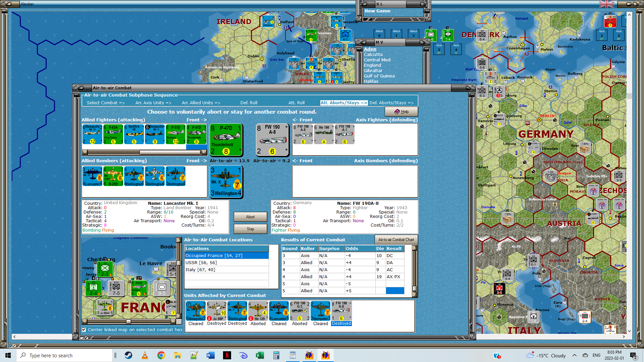The width and height of the screenshot is (644, 362).
Task: Click minimap horizontal scrollbar left arrow
Action: pyautogui.click(x=85, y=321)
